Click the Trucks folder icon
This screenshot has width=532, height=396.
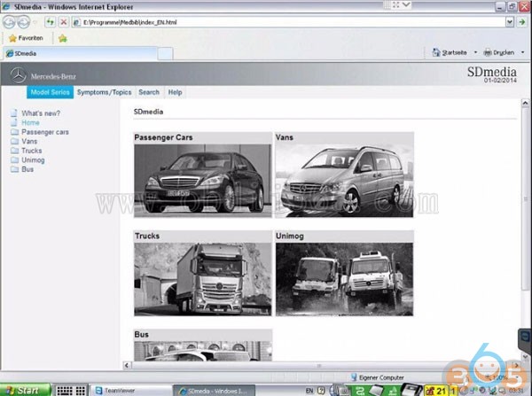[14, 151]
